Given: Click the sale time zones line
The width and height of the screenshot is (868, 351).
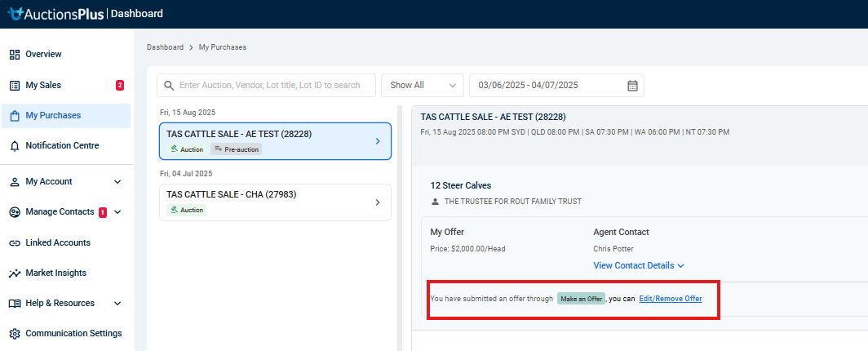Looking at the screenshot, I should [575, 131].
